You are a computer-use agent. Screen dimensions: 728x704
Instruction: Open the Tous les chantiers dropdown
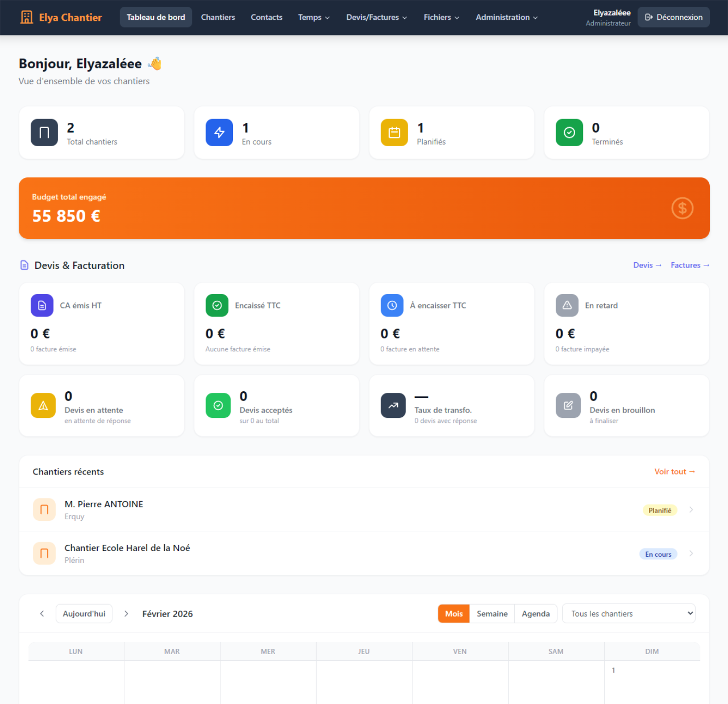click(628, 613)
